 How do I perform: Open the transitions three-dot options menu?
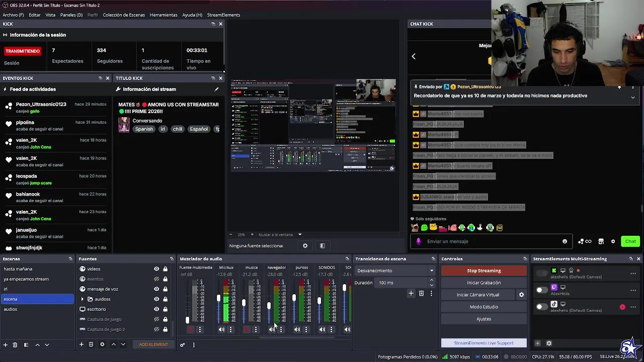[x=431, y=293]
